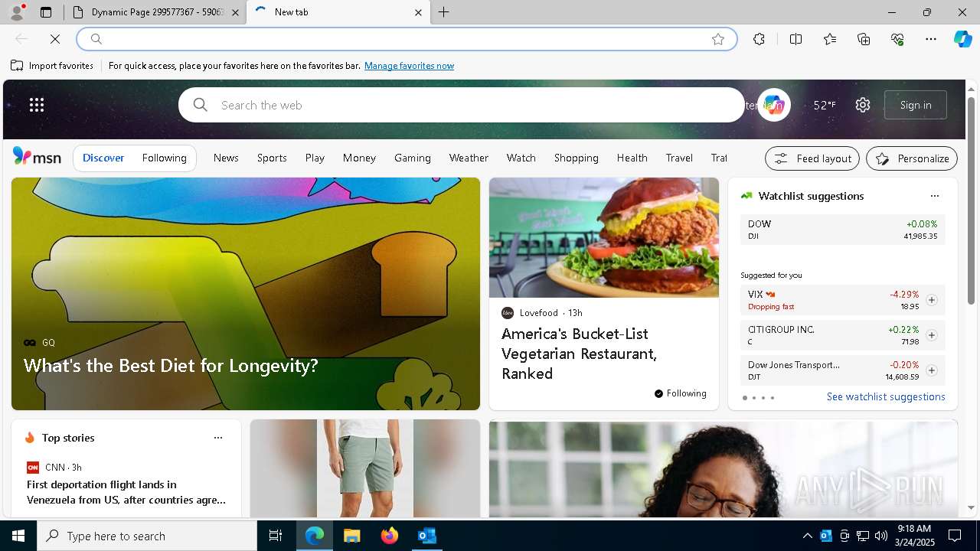
Task: Open the Sports menu item
Action: click(272, 158)
